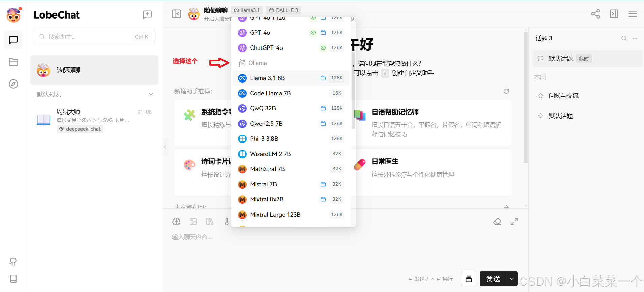Star the second 默认话题 topic
The width and height of the screenshot is (644, 292).
click(x=541, y=116)
